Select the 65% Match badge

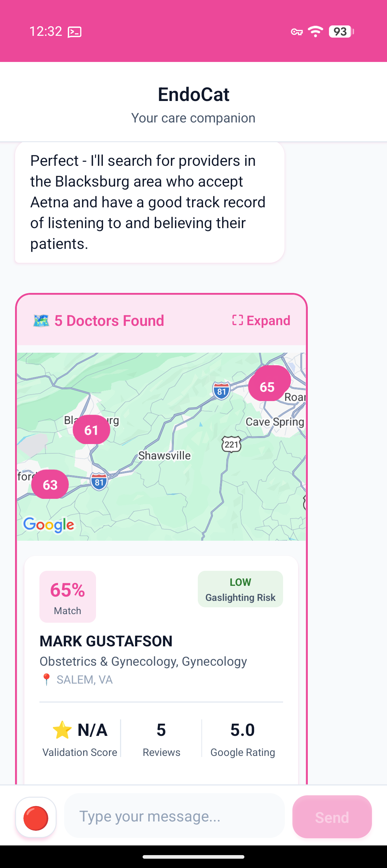click(67, 595)
